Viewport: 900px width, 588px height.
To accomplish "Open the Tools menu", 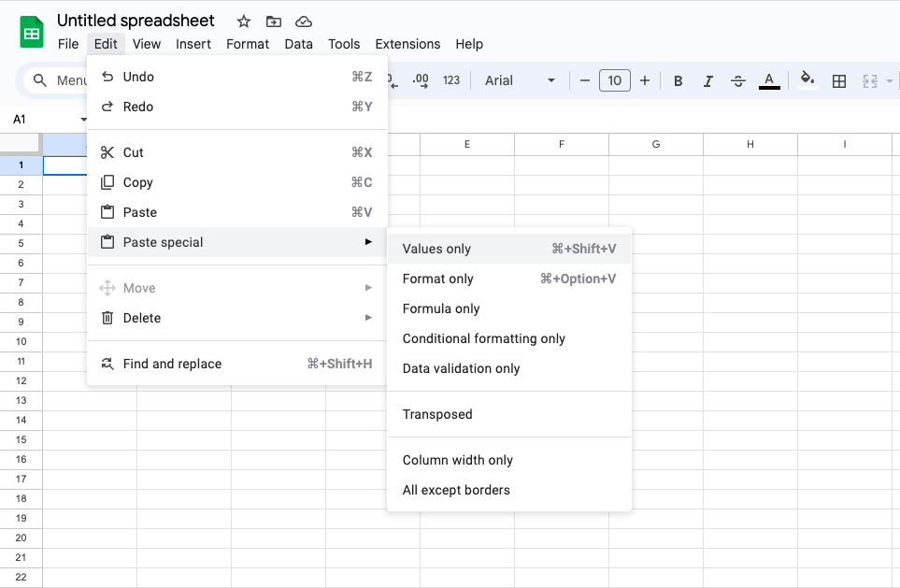I will click(x=344, y=44).
